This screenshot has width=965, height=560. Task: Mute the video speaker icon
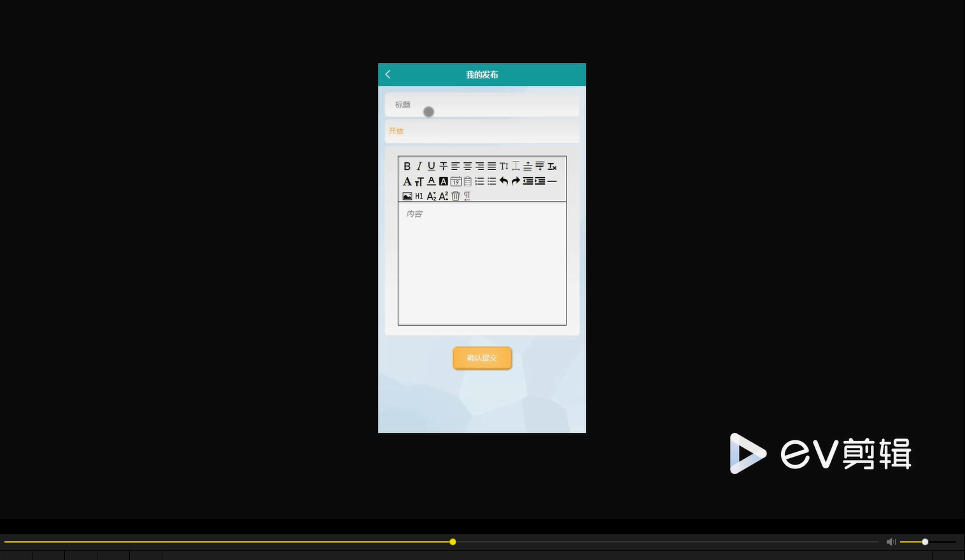pos(891,542)
